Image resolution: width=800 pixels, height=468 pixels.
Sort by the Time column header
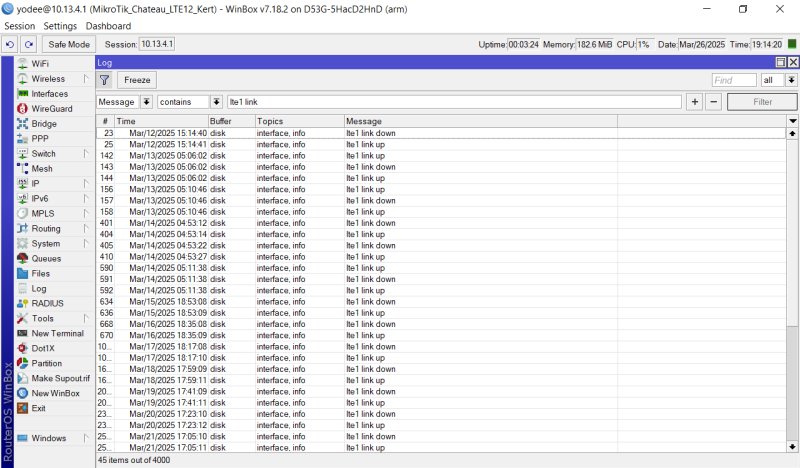point(161,121)
